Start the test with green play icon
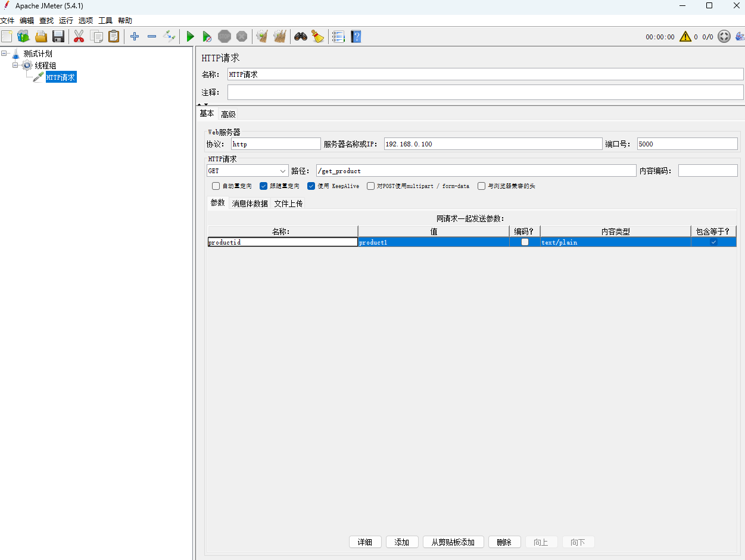 pyautogui.click(x=190, y=37)
